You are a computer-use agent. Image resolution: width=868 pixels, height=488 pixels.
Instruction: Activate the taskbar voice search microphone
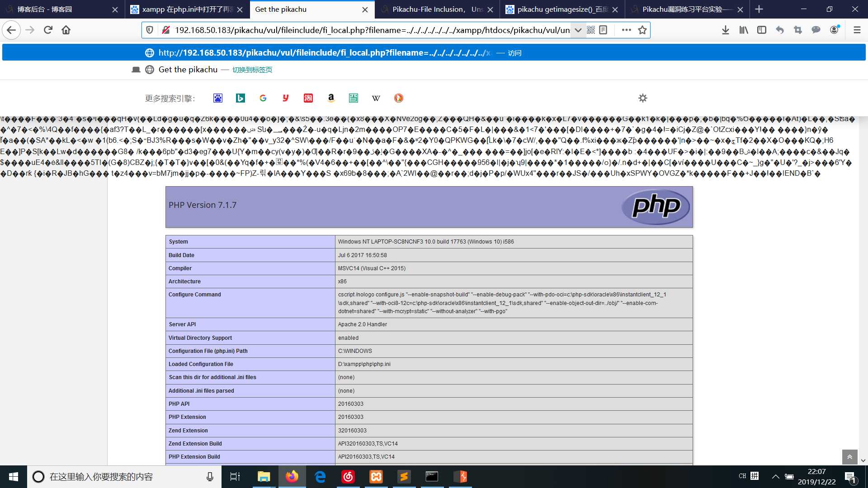(210, 477)
